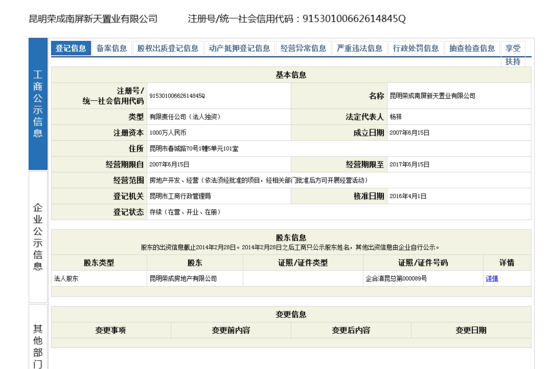The image size is (550, 369).
Task: Open the 享受扶持 tab
Action: (513, 54)
